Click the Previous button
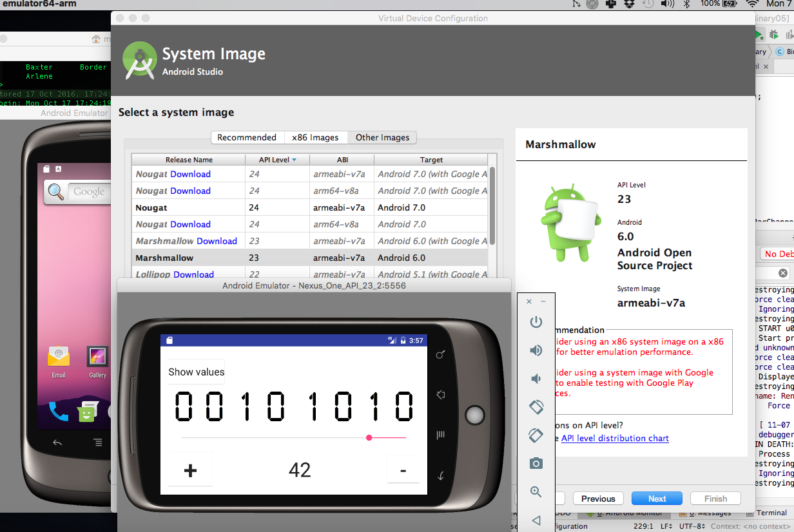Image resolution: width=794 pixels, height=532 pixels. point(598,499)
